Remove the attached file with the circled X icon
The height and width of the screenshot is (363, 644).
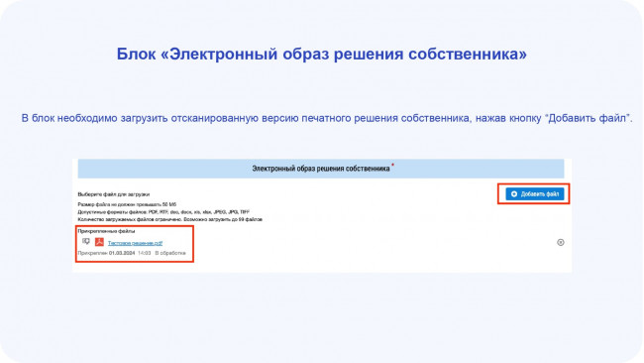[x=560, y=242]
